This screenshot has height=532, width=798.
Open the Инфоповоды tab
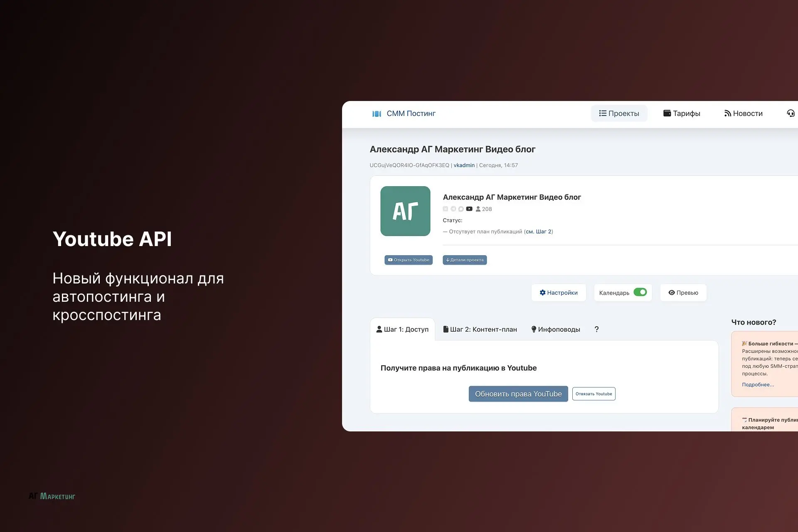[x=556, y=329]
